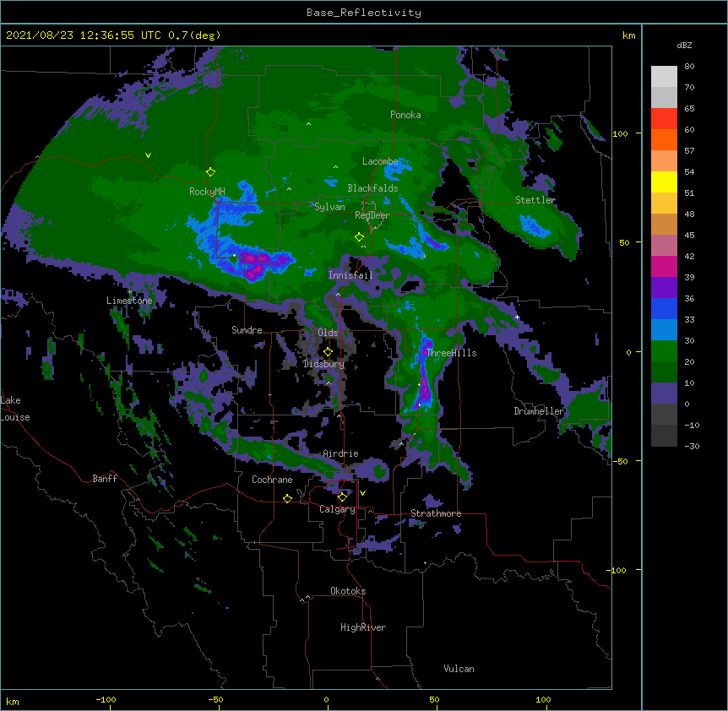Click the red 65-60 dBZ legend swatch

[664, 119]
